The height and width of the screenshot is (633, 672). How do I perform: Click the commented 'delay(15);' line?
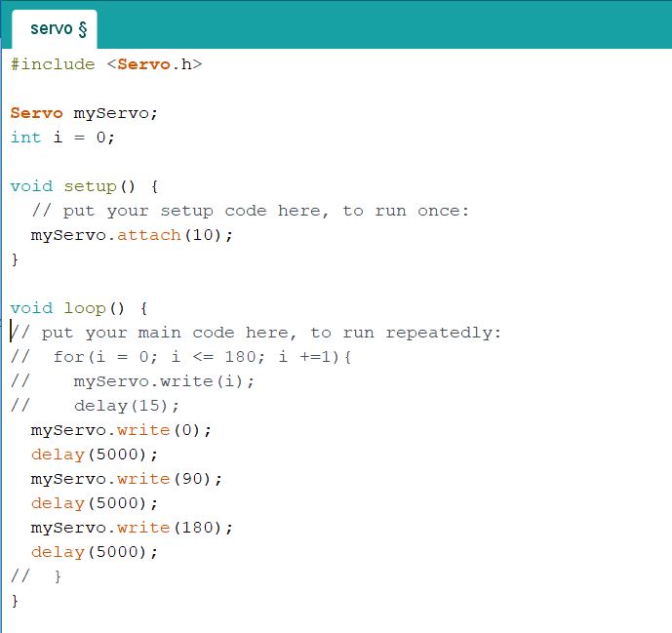[x=95, y=406]
